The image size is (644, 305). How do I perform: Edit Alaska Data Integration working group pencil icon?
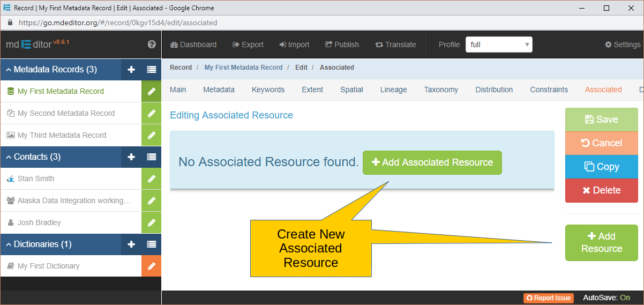pos(152,200)
